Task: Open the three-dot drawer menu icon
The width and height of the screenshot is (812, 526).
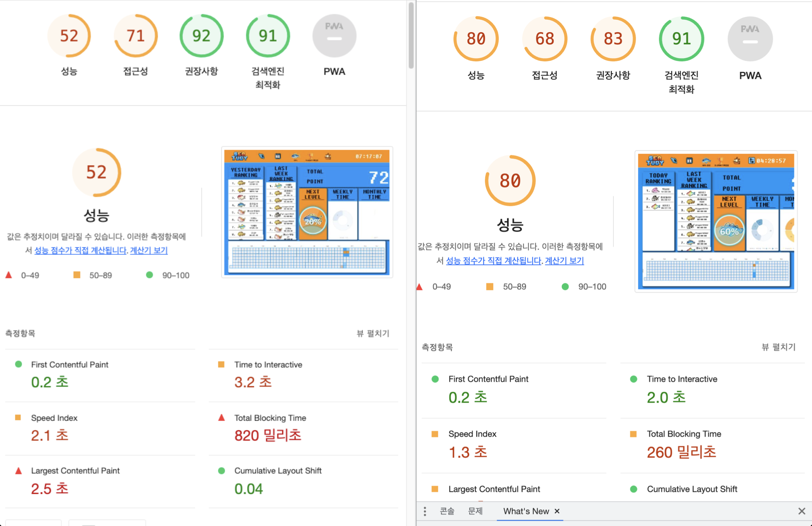Action: [x=425, y=511]
